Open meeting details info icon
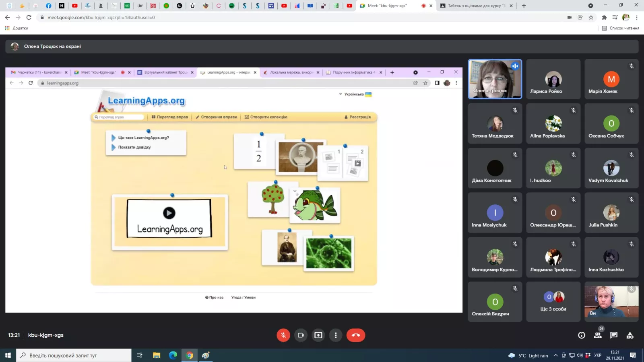Viewport: 644px width, 362px height. pyautogui.click(x=582, y=335)
